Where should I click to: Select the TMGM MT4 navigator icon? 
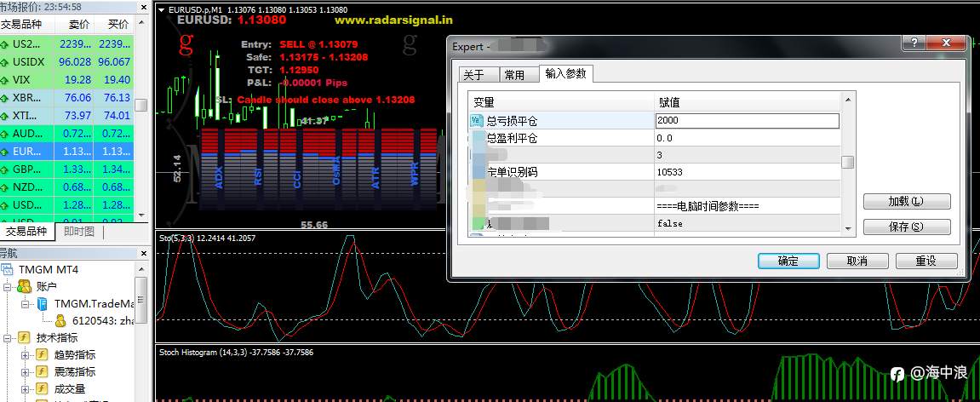pyautogui.click(x=8, y=270)
